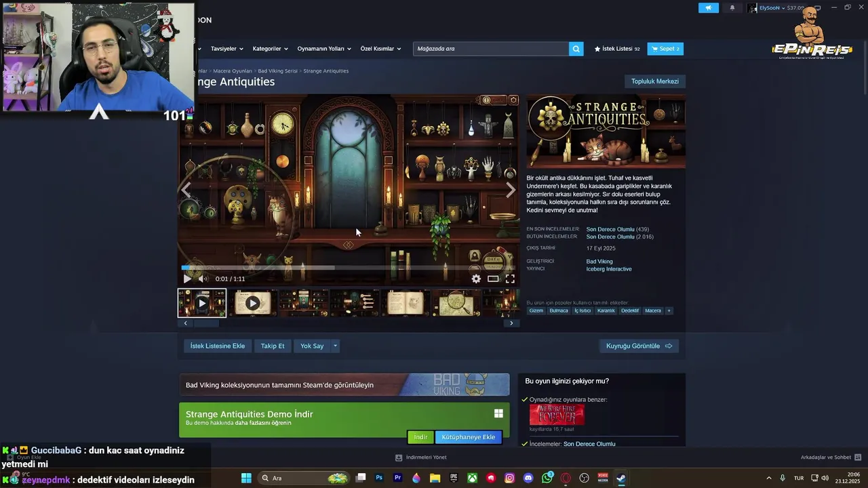
Task: Click Strange Antiquities breadcrumb link
Action: point(325,71)
